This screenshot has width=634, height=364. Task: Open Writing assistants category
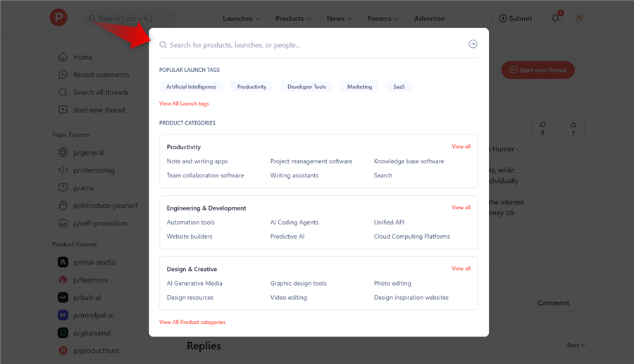(x=294, y=175)
